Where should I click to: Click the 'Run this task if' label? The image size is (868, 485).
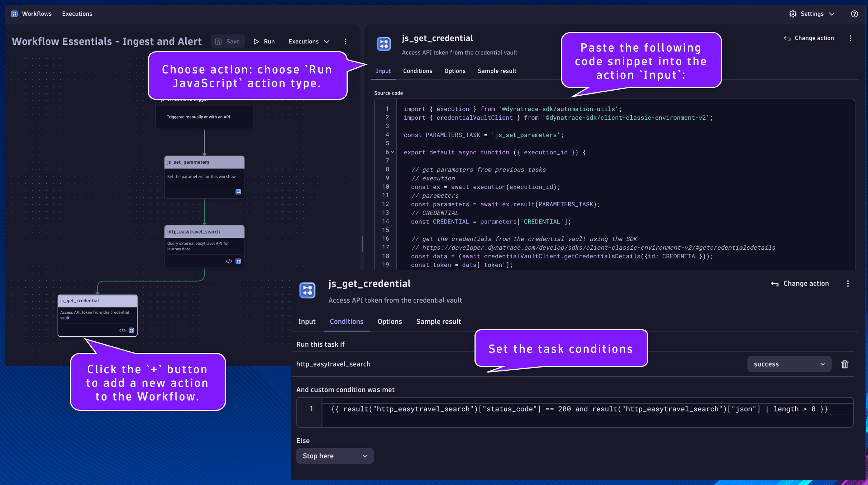[x=320, y=344]
